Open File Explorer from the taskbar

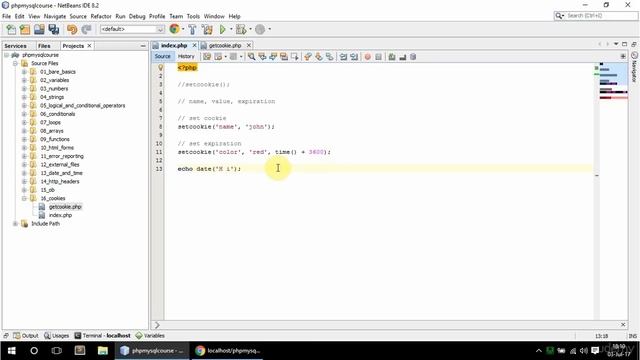point(102,351)
